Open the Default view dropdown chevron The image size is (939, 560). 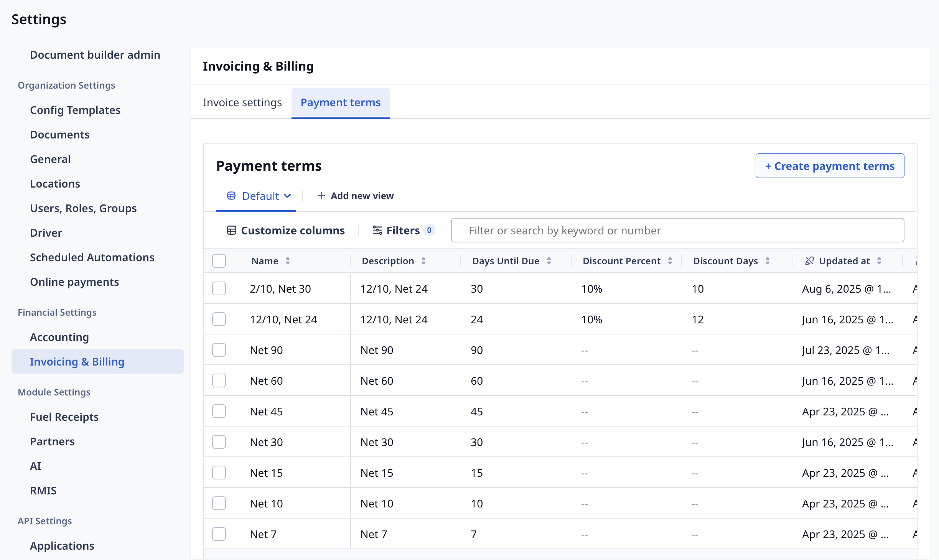point(287,196)
